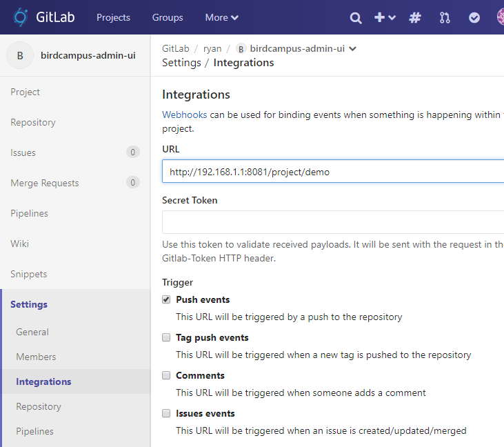
Task: Expand the More menu dropdown
Action: [222, 17]
